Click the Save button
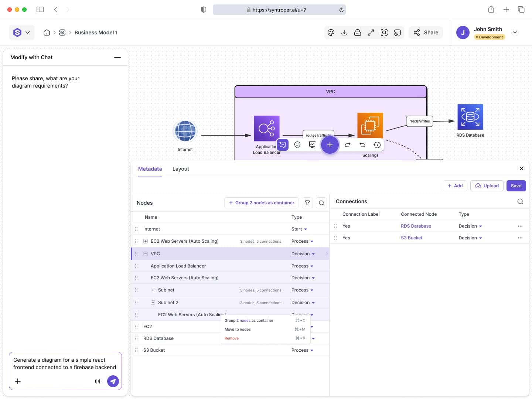532x399 pixels. coord(516,186)
